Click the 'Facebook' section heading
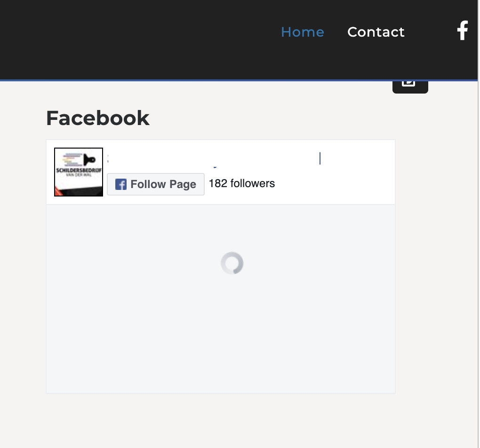The height and width of the screenshot is (448, 480). pos(97,118)
